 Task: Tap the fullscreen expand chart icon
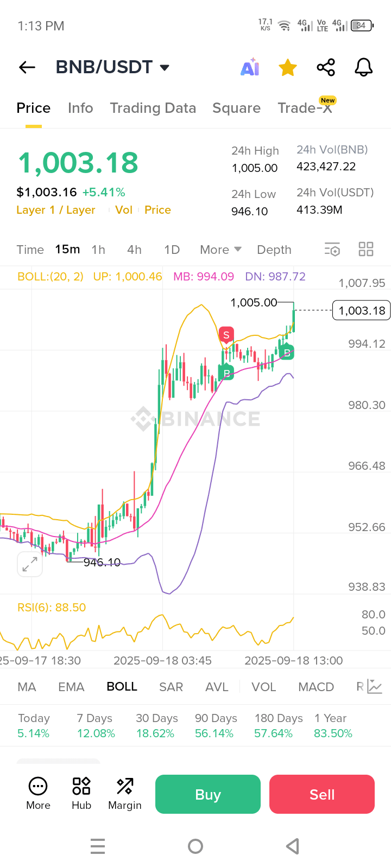(29, 565)
